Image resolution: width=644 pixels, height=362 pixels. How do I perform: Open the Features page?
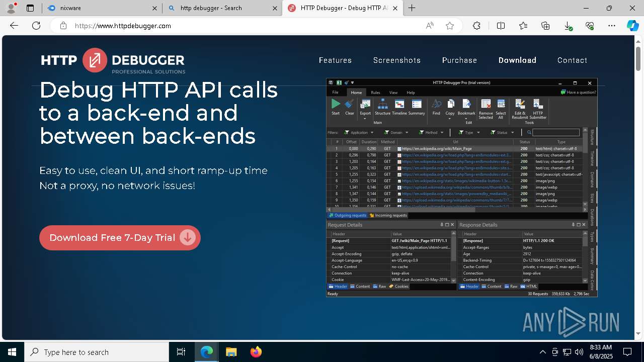[335, 60]
